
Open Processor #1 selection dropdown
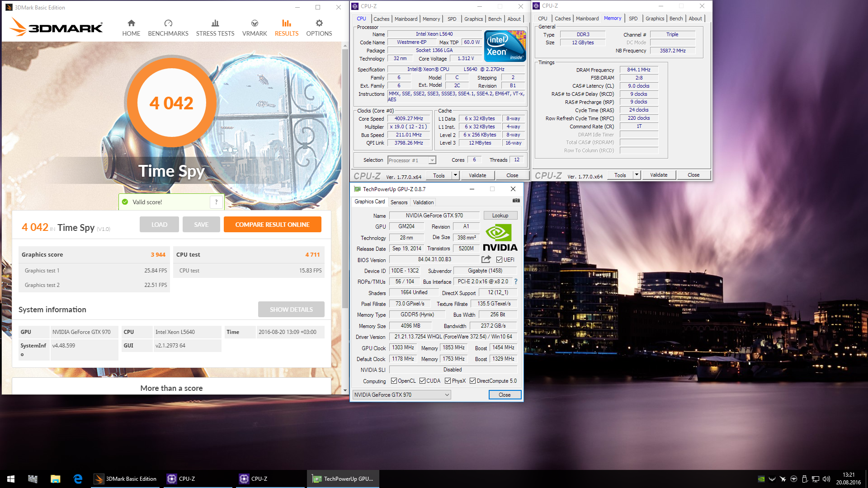(412, 160)
